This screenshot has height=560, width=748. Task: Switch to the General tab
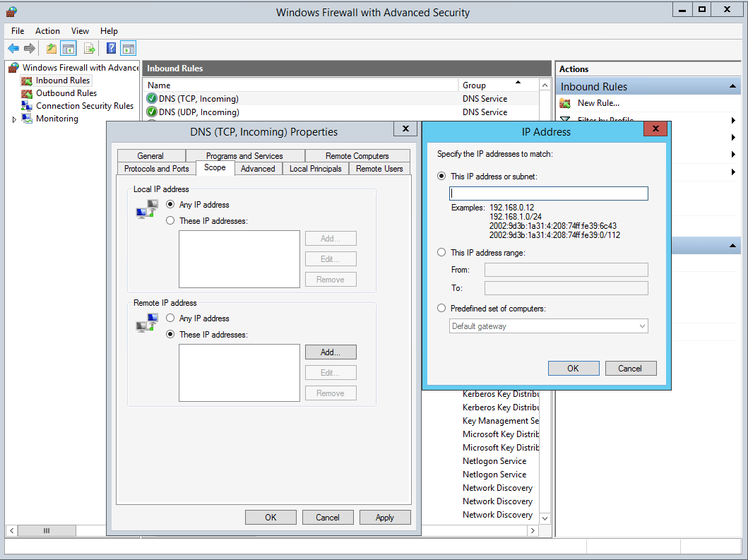pos(150,156)
